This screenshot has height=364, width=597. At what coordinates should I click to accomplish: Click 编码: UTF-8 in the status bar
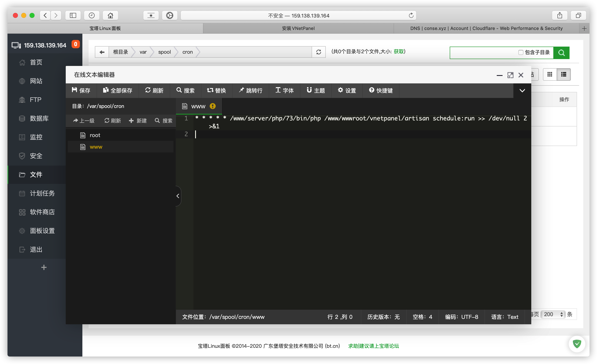tap(462, 317)
